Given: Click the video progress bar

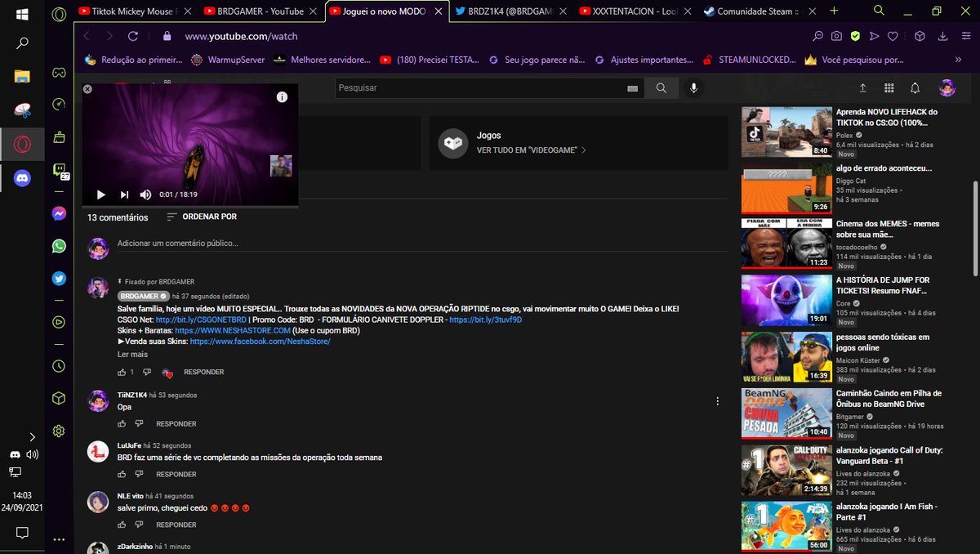Looking at the screenshot, I should 189,206.
